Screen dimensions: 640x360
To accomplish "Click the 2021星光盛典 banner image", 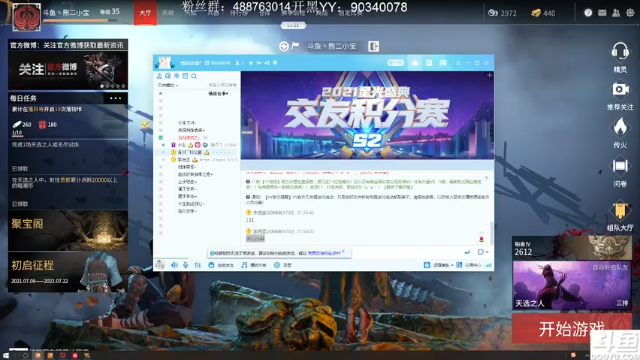I will pyautogui.click(x=367, y=115).
